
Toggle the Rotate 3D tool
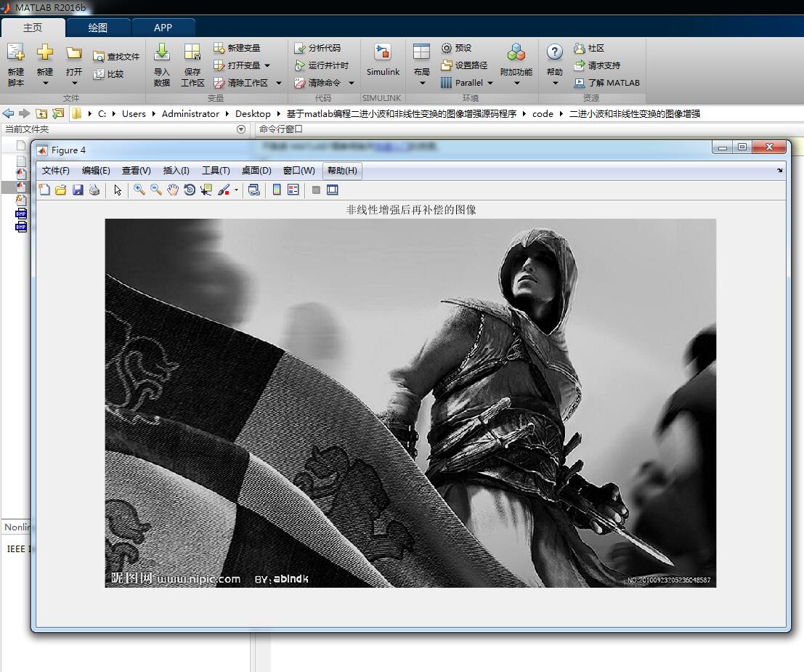pos(190,190)
